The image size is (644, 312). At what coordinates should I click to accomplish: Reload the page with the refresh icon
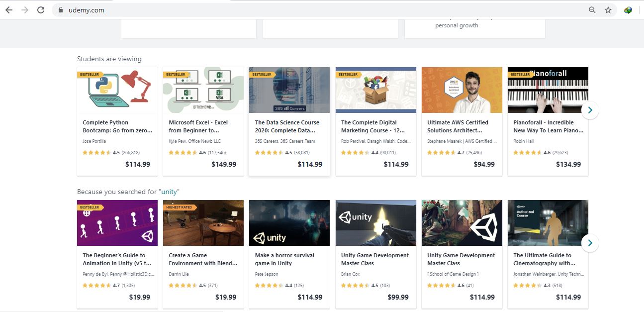(41, 10)
